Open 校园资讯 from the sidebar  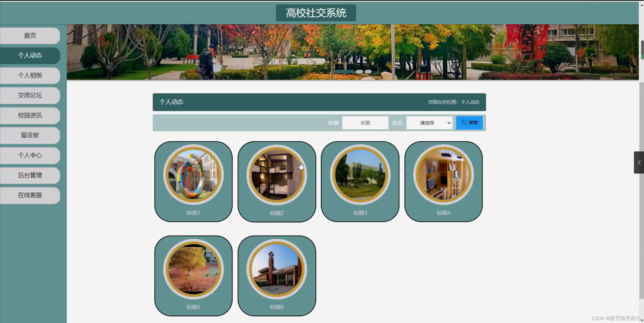30,115
